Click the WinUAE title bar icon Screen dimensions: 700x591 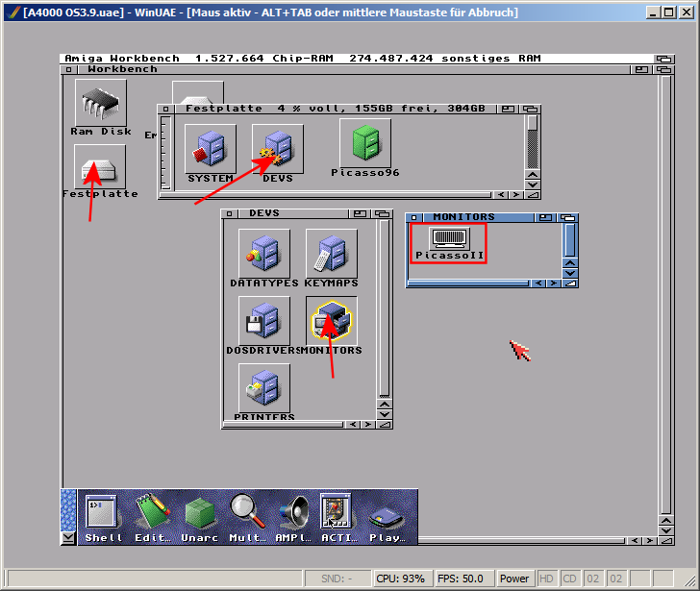[x=13, y=12]
